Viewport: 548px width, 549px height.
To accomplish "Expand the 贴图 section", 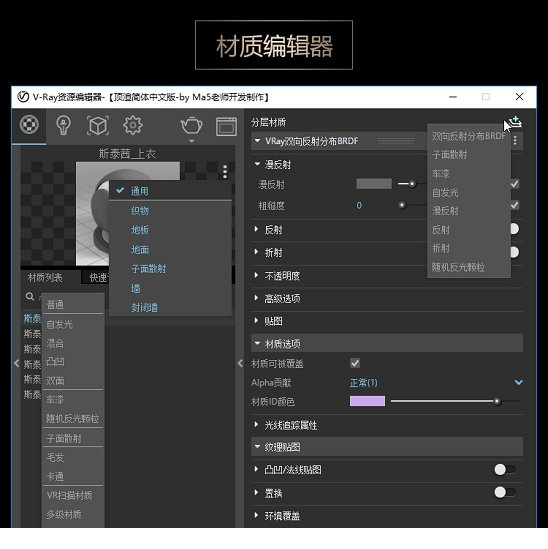I will pyautogui.click(x=256, y=321).
